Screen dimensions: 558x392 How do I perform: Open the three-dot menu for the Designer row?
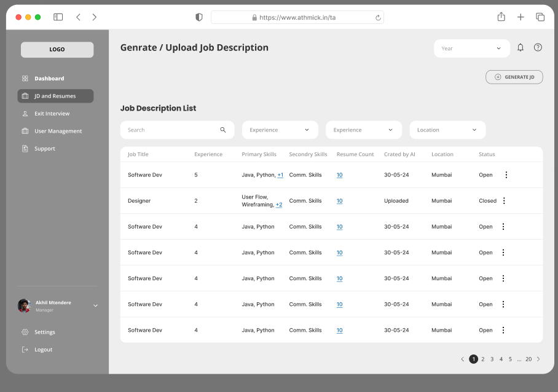pos(504,201)
